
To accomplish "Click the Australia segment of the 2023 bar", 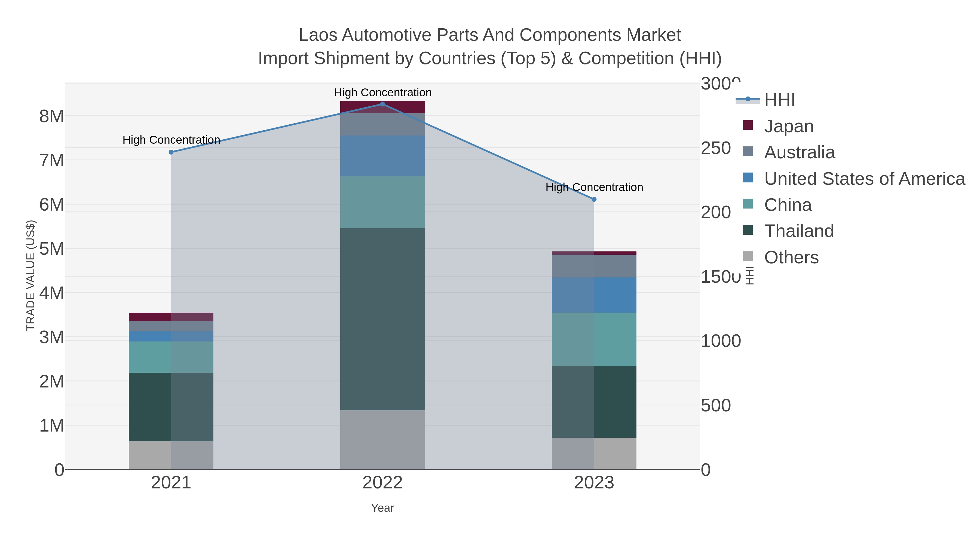I will pos(594,266).
